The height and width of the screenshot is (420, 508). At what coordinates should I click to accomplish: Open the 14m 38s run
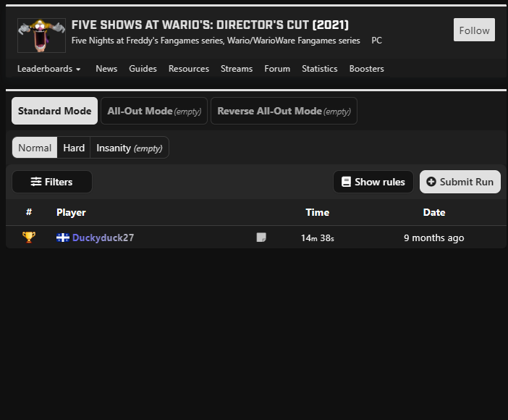[x=317, y=238]
